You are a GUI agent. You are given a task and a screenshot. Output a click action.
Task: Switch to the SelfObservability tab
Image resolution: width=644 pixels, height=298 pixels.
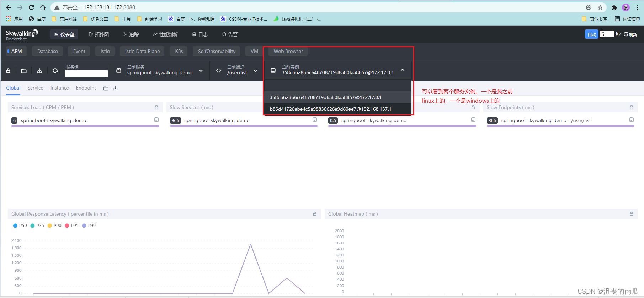pyautogui.click(x=217, y=51)
